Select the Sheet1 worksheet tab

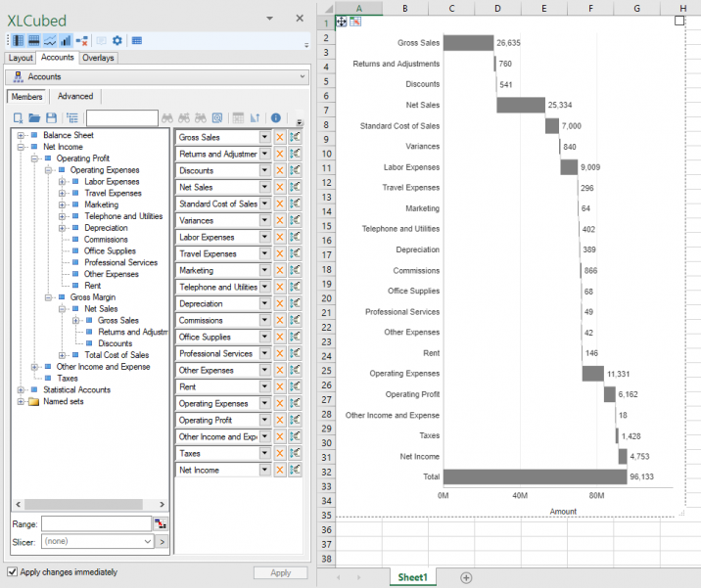point(412,577)
